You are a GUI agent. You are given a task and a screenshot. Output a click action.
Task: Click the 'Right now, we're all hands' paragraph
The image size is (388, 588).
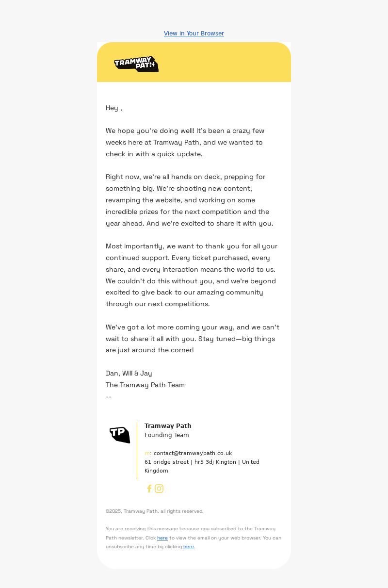pyautogui.click(x=190, y=200)
